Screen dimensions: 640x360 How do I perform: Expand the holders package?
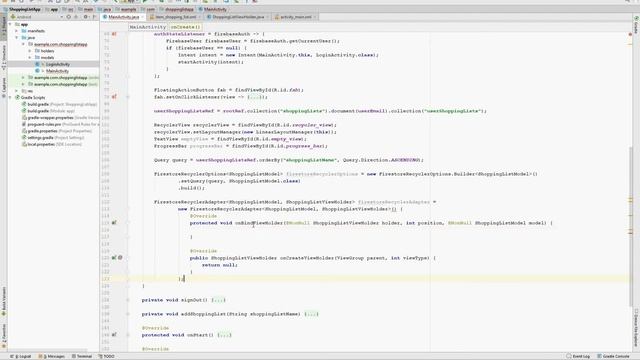[x=30, y=51]
